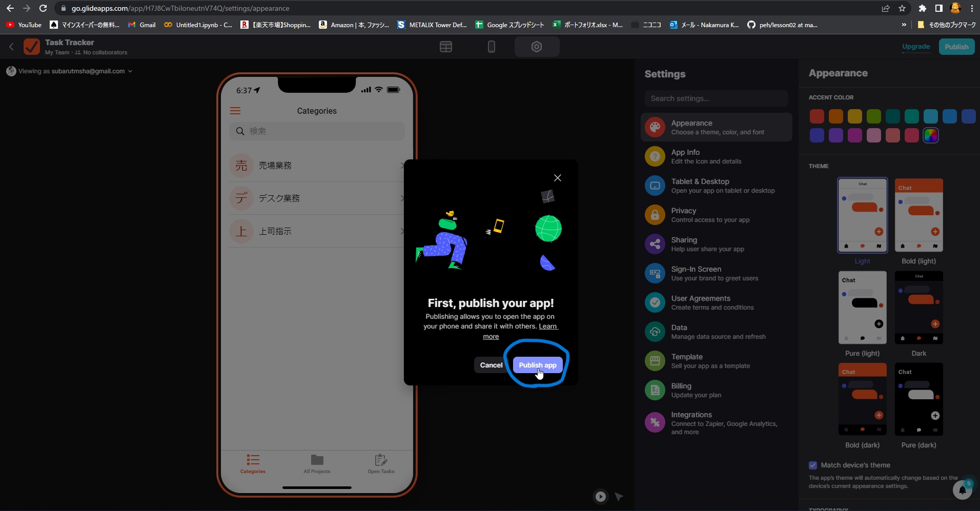Open the 上司指示 category row

tap(317, 231)
